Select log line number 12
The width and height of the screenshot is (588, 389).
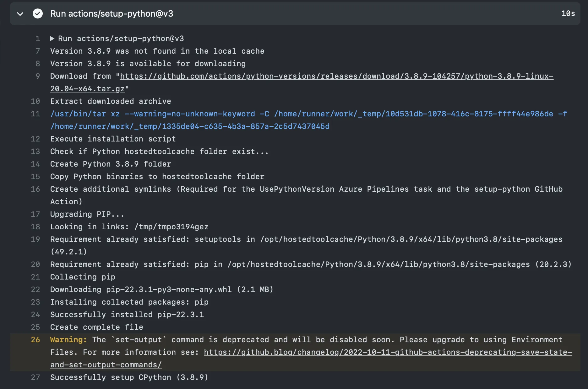coord(35,139)
